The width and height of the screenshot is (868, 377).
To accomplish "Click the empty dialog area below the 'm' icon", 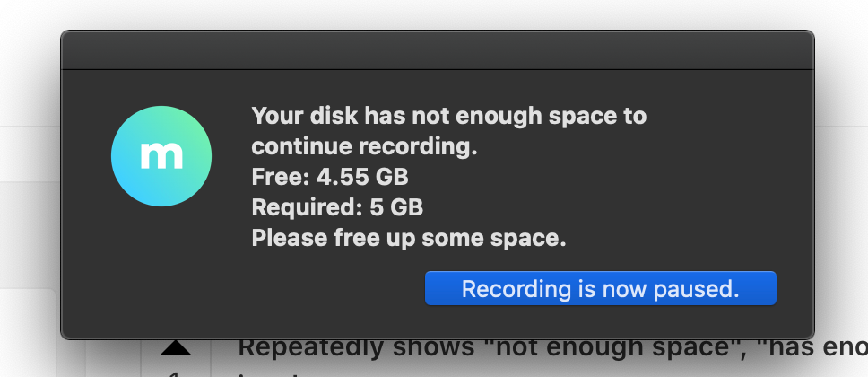I will click(161, 266).
